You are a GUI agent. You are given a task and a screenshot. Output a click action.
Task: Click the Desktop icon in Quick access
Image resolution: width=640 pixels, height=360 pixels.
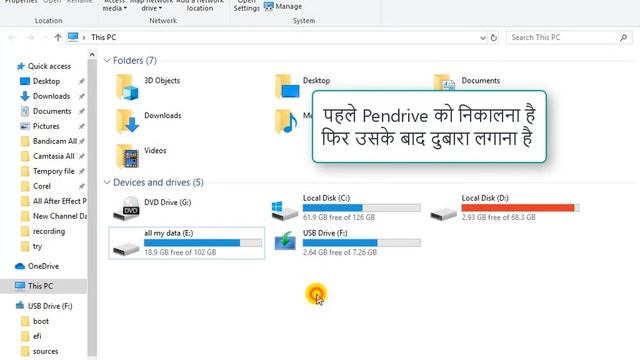pos(25,81)
